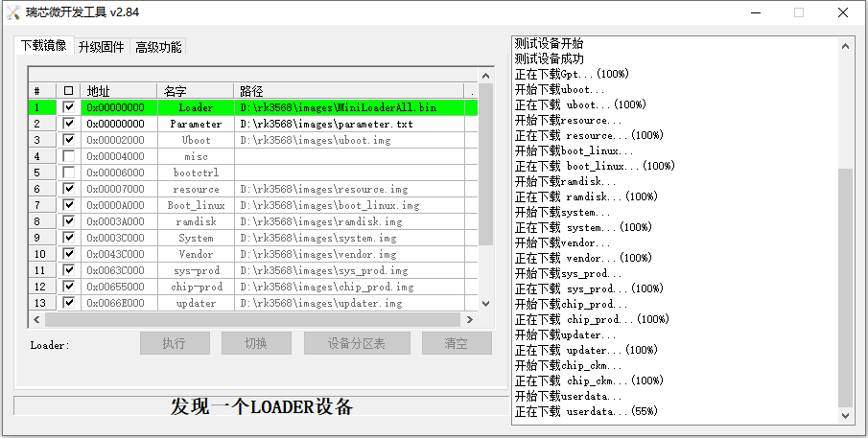The height and width of the screenshot is (438, 868).
Task: Click the app icon in title bar
Action: pos(12,12)
